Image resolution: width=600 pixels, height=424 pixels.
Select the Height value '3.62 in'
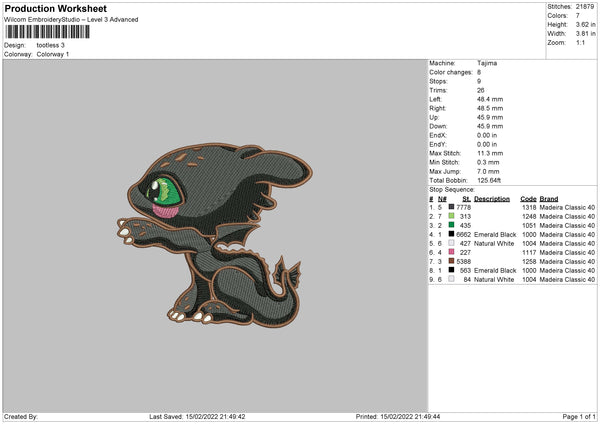[x=585, y=24]
